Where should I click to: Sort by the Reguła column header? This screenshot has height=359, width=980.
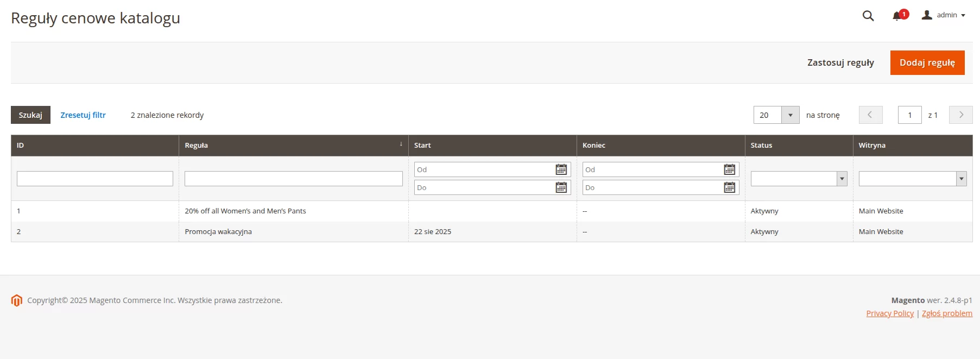tap(197, 146)
